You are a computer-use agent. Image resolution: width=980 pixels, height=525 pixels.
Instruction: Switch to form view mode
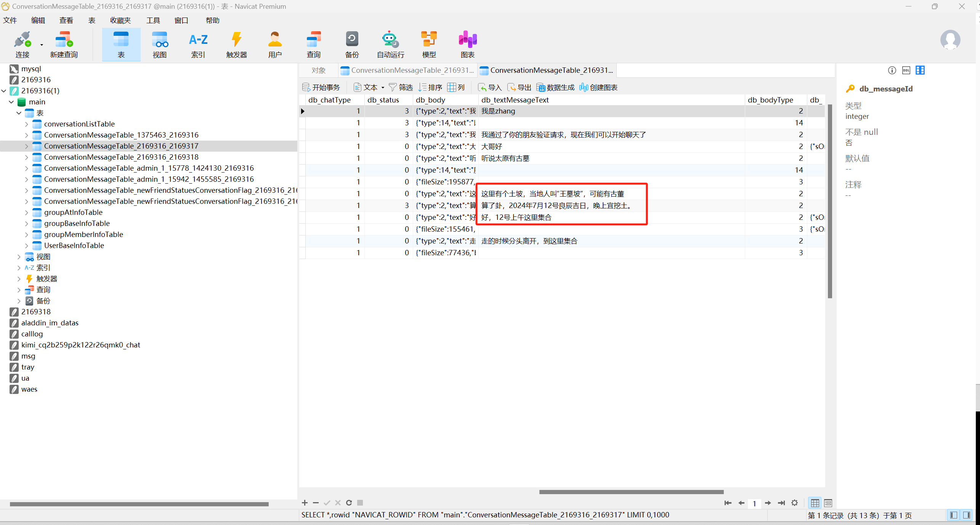coord(828,503)
